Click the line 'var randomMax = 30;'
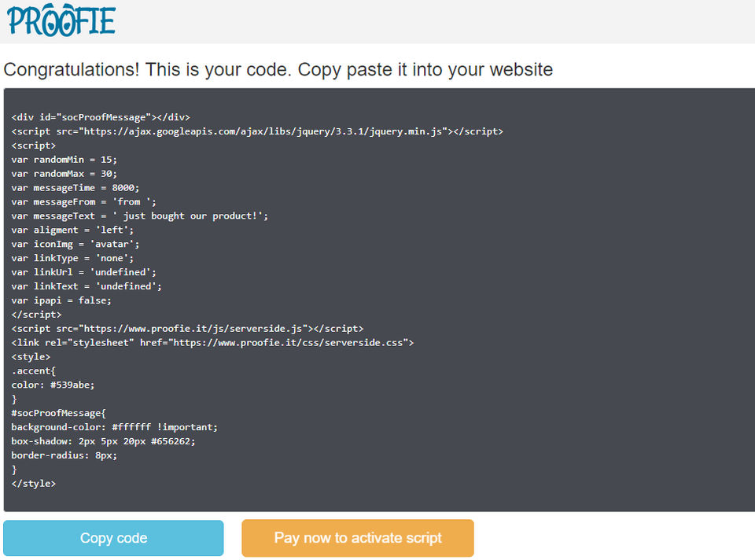The width and height of the screenshot is (755, 560). tap(64, 174)
